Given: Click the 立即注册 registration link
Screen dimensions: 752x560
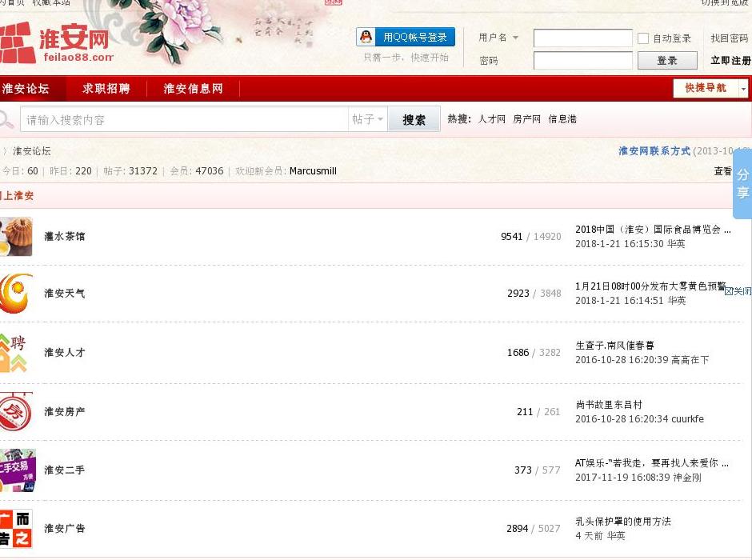Looking at the screenshot, I should pos(730,60).
